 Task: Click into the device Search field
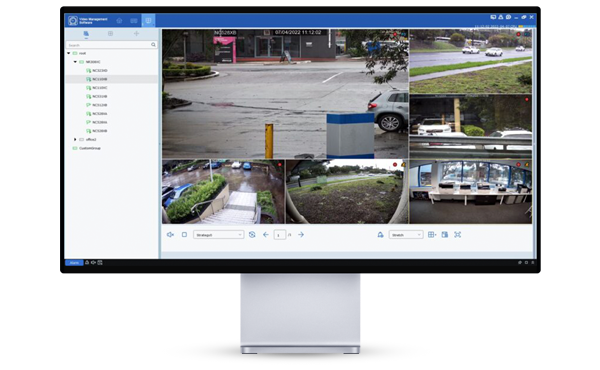111,45
